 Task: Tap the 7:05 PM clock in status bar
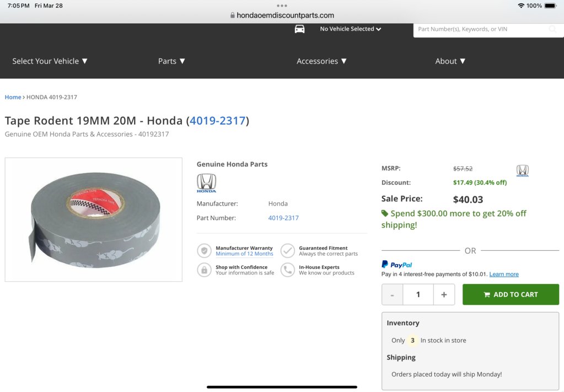(x=18, y=6)
